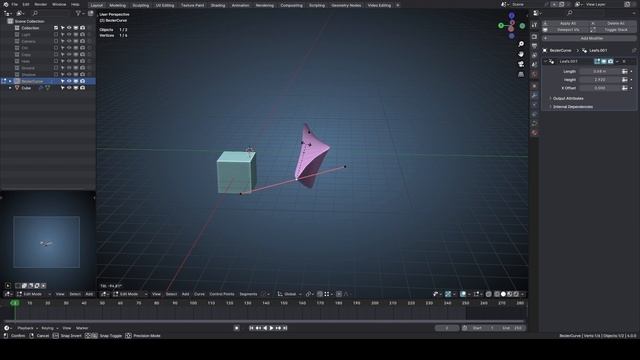Viewport: 640px width, 360px height.
Task: Open the outliner display mode dropdown
Action: [x=8, y=13]
